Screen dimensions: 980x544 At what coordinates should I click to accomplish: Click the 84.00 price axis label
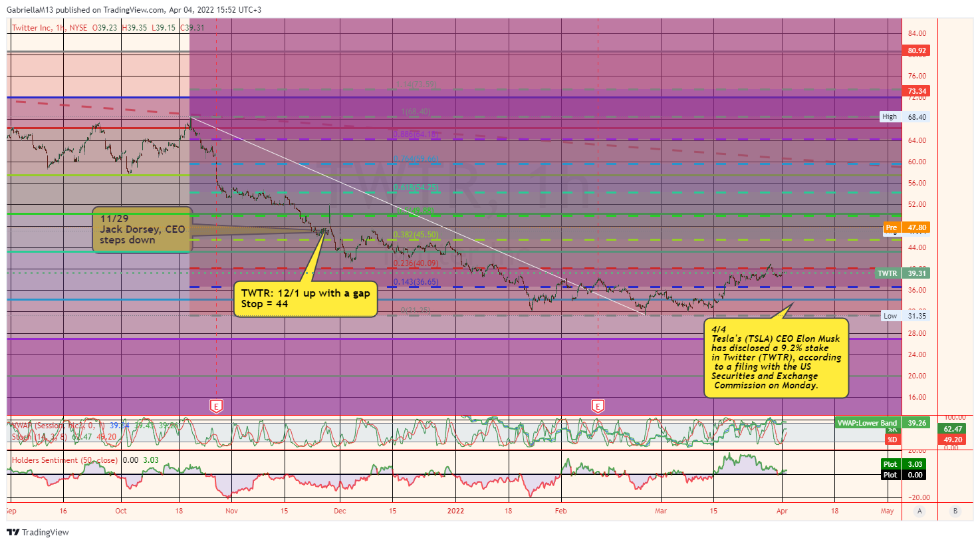coord(917,33)
